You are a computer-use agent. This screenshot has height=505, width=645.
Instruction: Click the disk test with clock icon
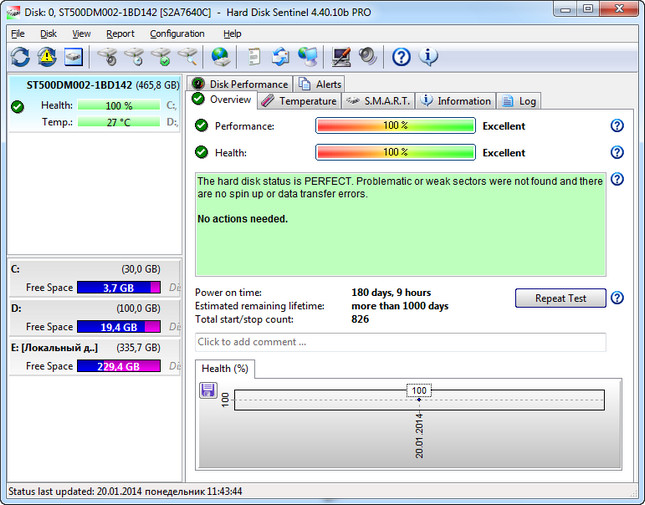135,56
